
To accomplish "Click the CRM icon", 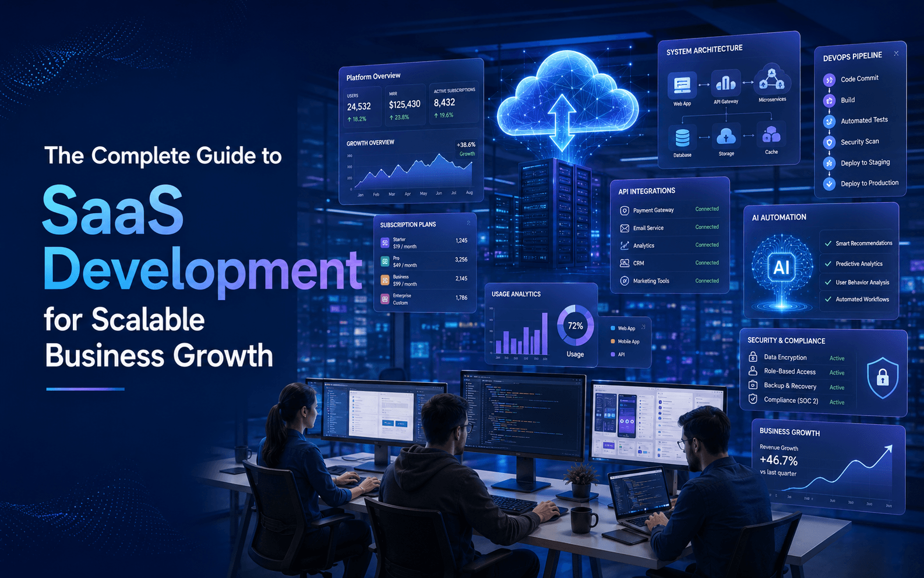I will tap(625, 263).
